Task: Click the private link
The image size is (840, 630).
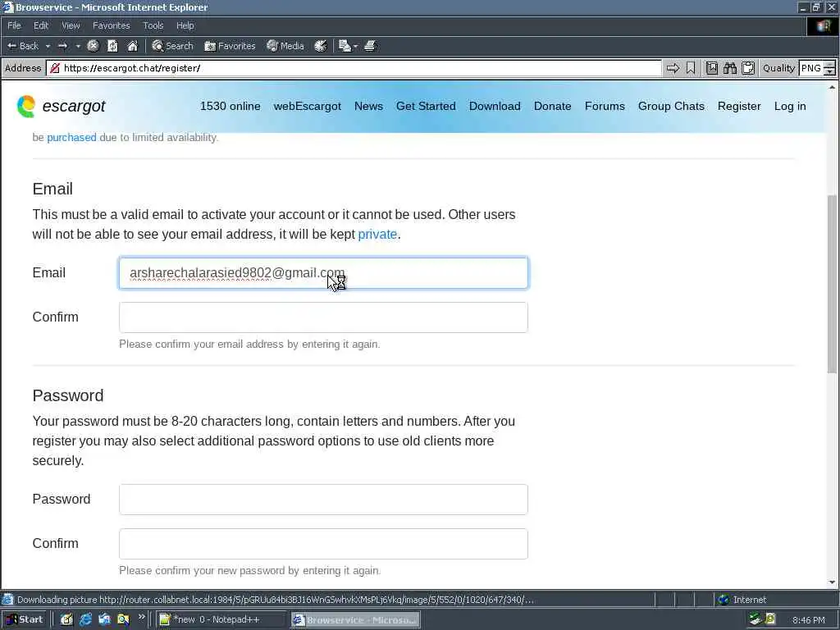Action: tap(377, 234)
